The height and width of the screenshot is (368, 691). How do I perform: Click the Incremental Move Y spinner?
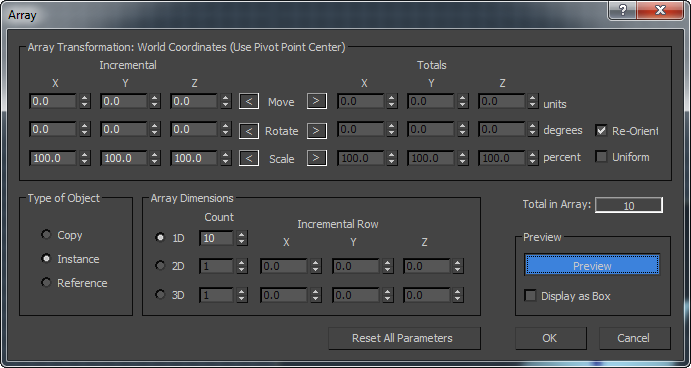tap(155, 101)
